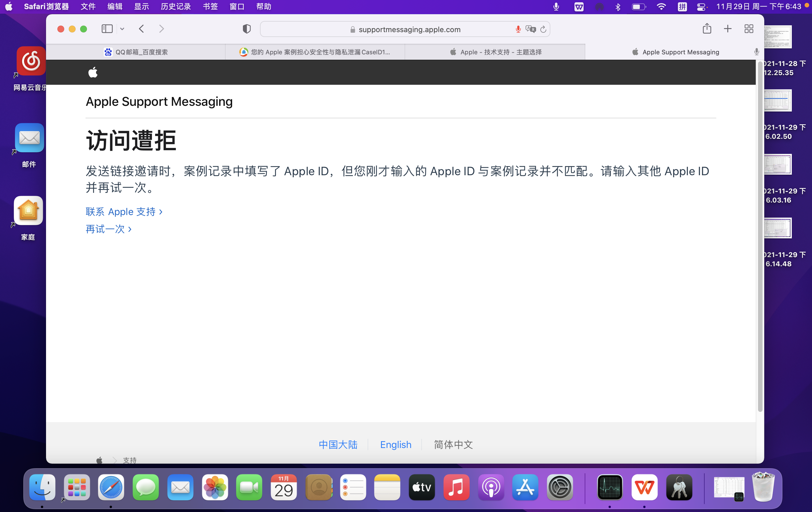Open the 书签 menu in menu bar
The height and width of the screenshot is (512, 812).
pos(210,7)
